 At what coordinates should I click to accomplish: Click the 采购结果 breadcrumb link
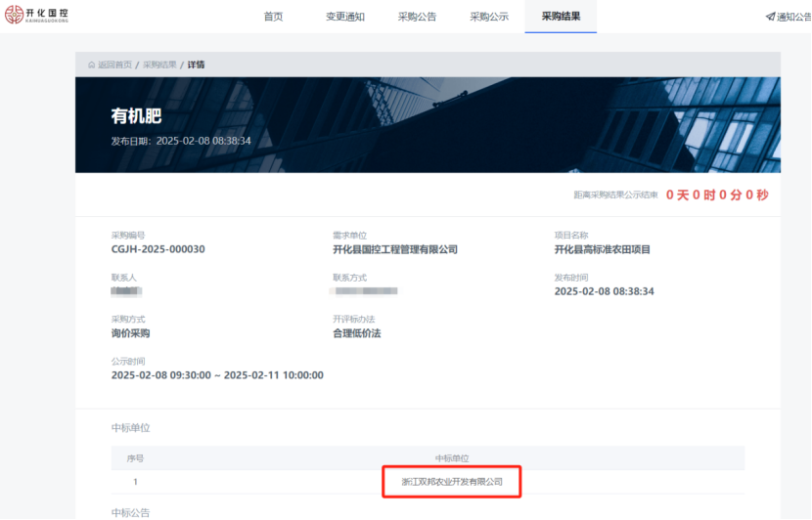pyautogui.click(x=159, y=65)
